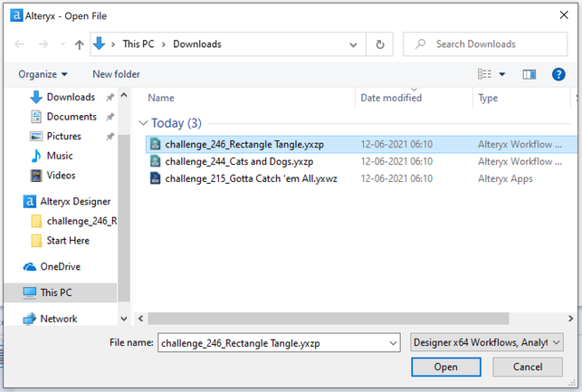This screenshot has width=582, height=392.
Task: Open the Organize dropdown menu
Action: coord(43,74)
